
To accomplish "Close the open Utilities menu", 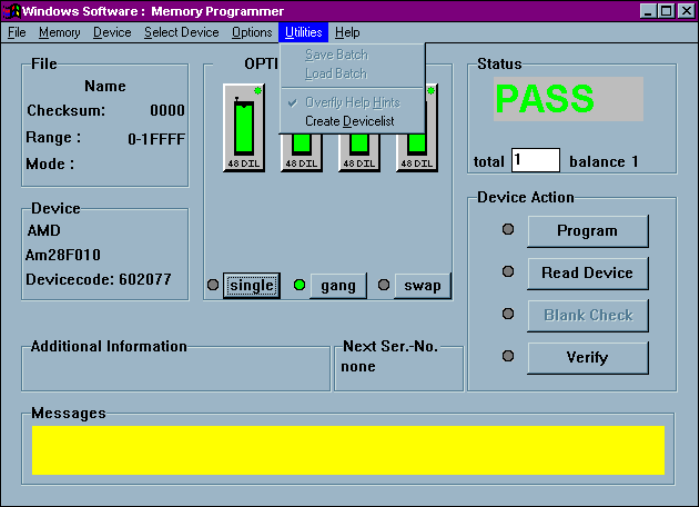I will tap(304, 33).
